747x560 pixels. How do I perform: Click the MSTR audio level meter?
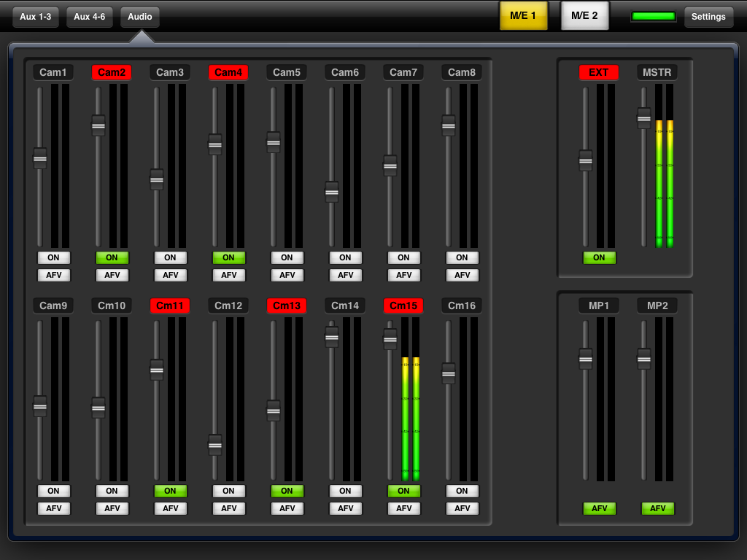coord(665,166)
